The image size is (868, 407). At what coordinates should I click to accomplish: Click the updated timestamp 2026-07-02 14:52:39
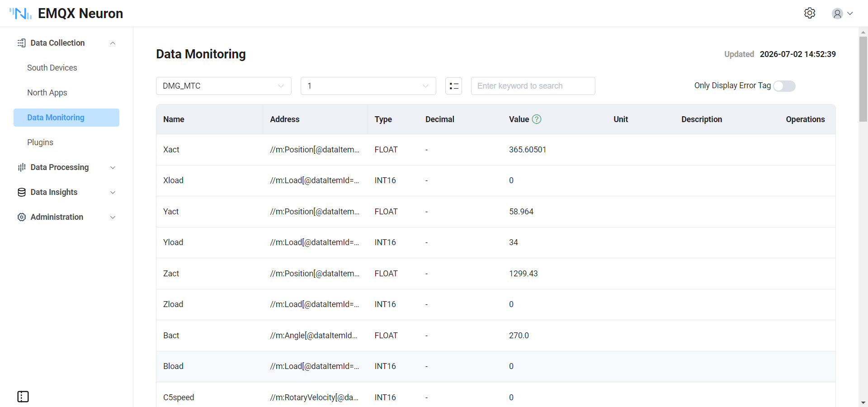tap(798, 54)
